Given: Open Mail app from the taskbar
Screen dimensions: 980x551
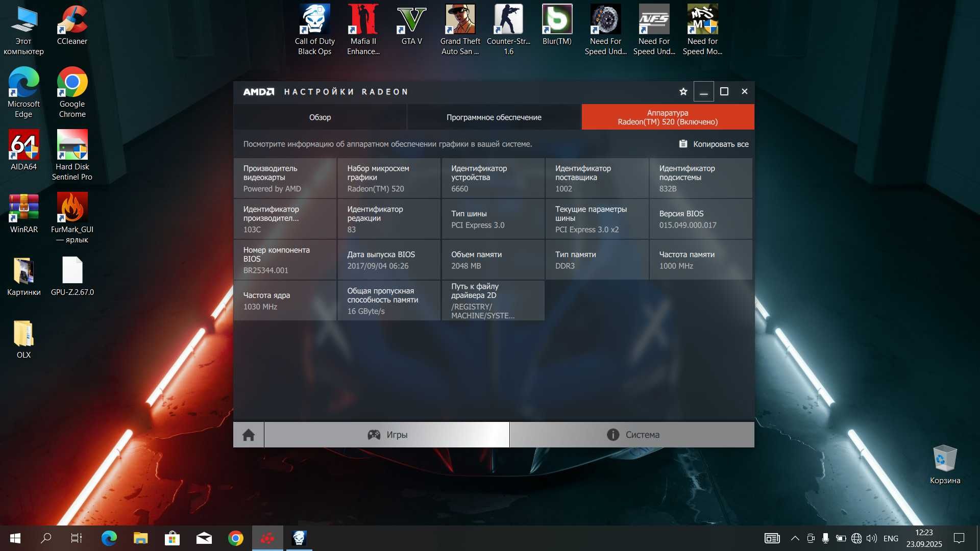Looking at the screenshot, I should pos(204,538).
